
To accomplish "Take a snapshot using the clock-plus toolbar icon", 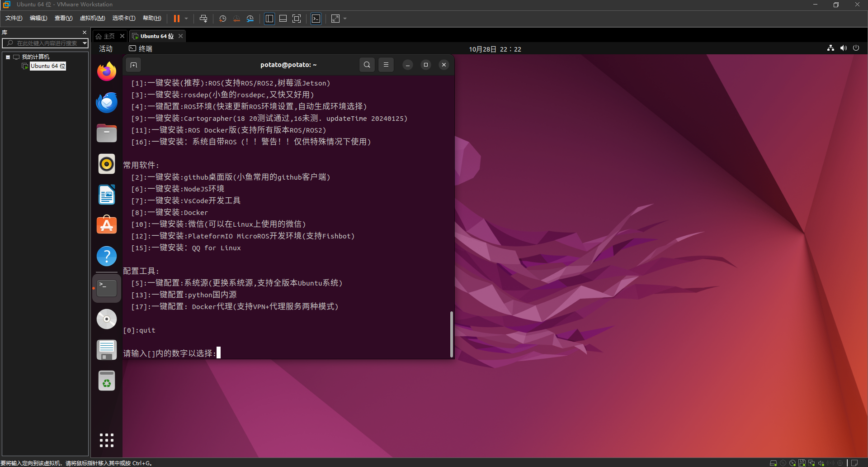I will [222, 19].
